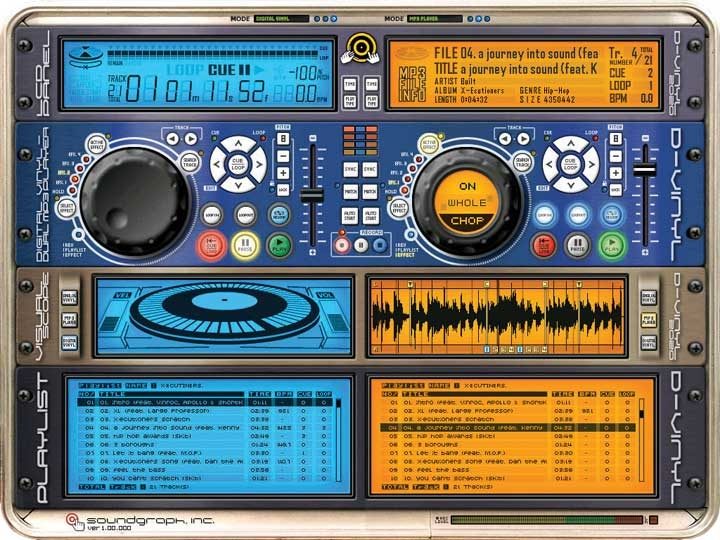Select Analog Vinyl on the left visual scope
Viewport: 720px width, 540px height.
tap(69, 297)
